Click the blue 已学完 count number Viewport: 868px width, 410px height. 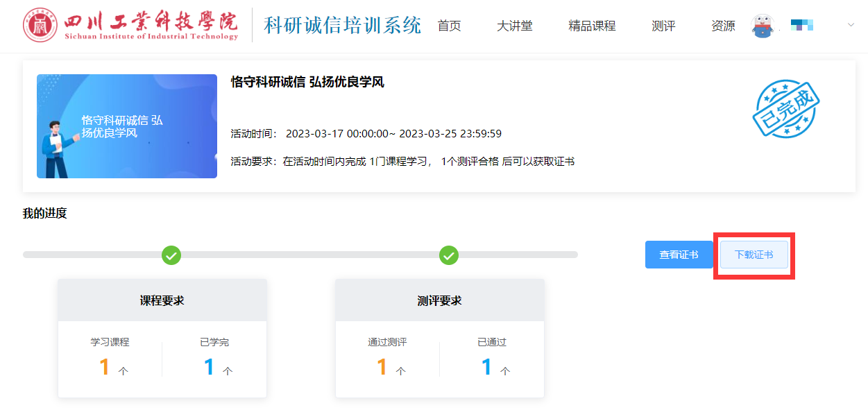209,367
